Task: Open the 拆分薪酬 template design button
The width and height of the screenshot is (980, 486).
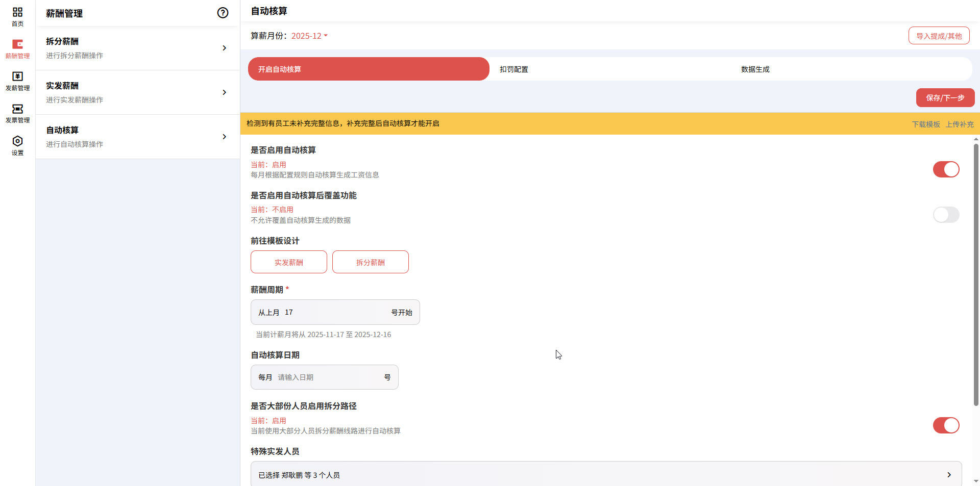Action: pos(370,262)
